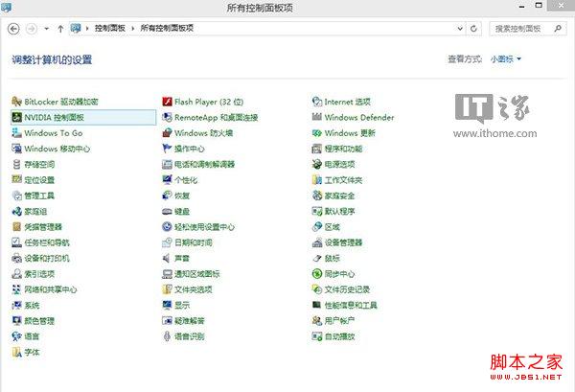Open the Windows 移动中心 icon

(x=17, y=149)
